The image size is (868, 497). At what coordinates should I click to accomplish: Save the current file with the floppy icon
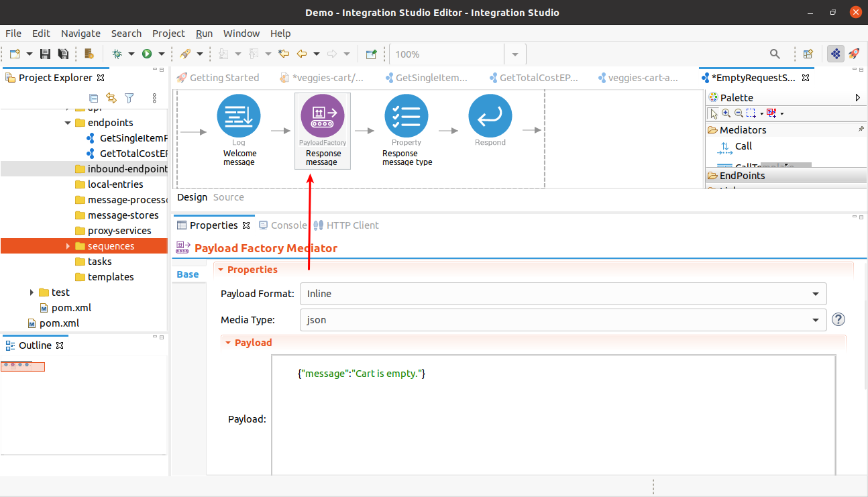[46, 54]
